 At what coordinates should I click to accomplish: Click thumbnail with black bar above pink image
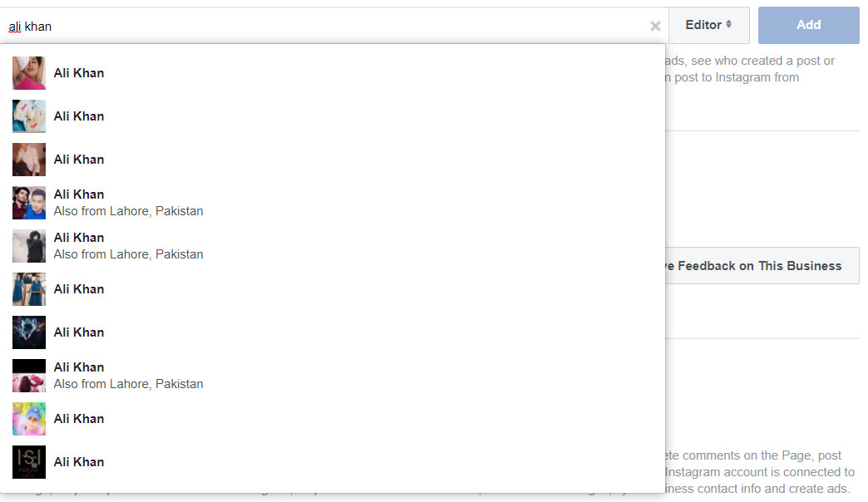[29, 376]
